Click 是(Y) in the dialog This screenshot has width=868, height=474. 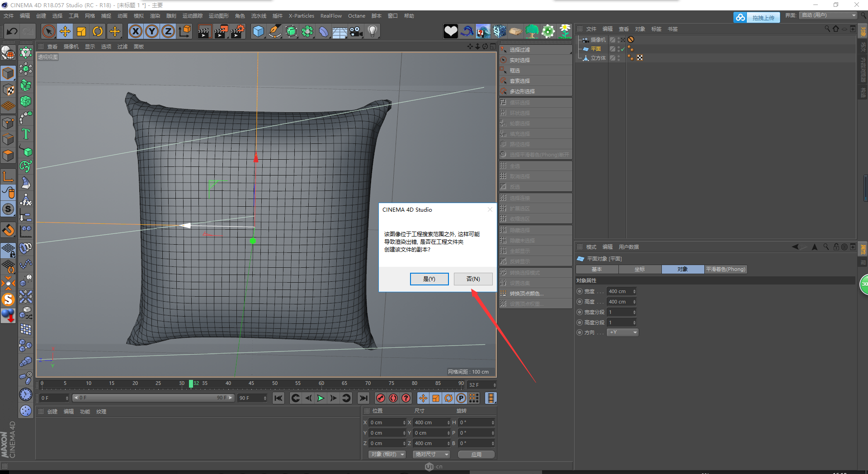coord(429,279)
